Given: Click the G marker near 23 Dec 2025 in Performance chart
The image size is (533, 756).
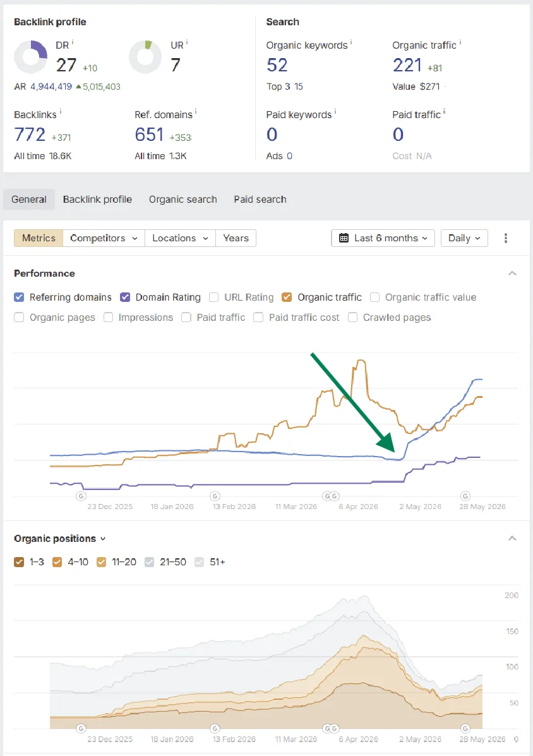Looking at the screenshot, I should [81, 496].
